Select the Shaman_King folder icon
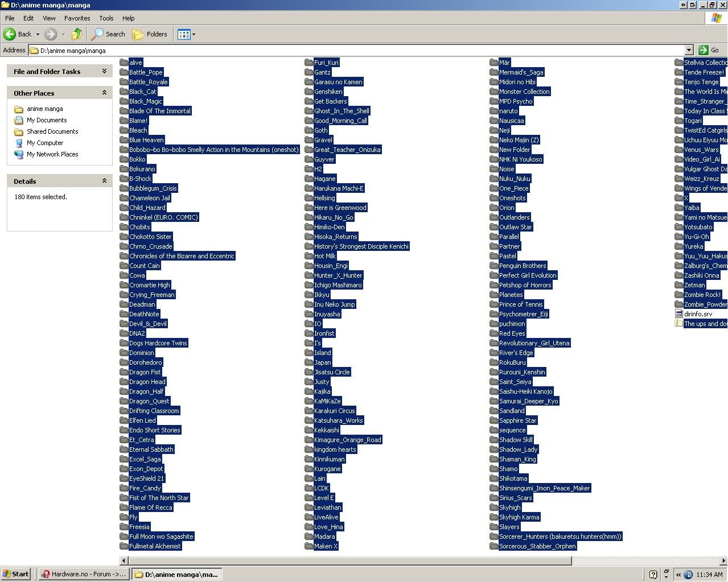 pos(494,459)
